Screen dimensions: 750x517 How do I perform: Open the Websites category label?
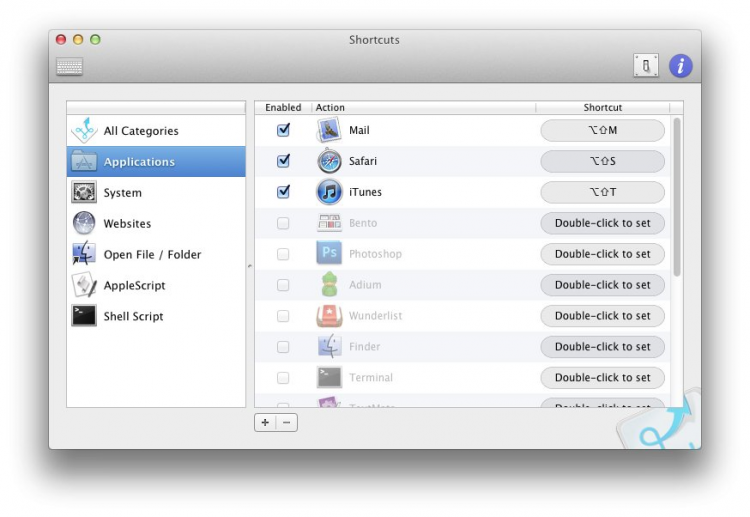click(127, 224)
